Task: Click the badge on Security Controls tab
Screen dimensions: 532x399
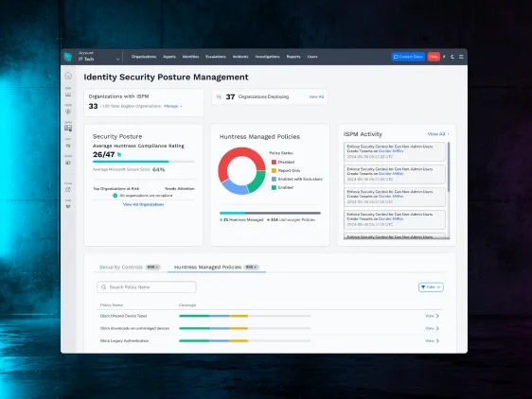Action: 152,268
